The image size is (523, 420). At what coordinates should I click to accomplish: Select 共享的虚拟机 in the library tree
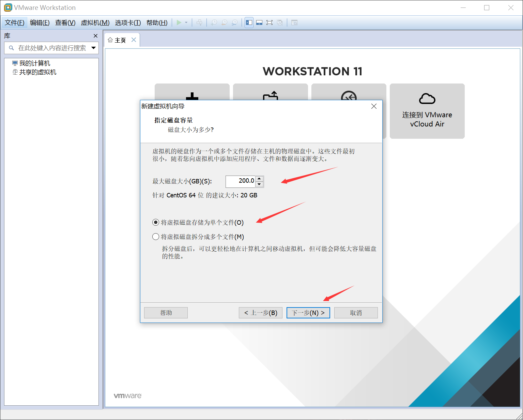pyautogui.click(x=34, y=72)
